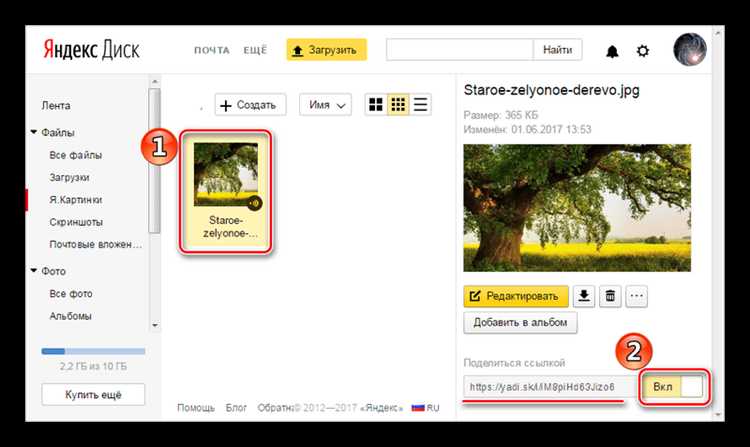Click the Yandex Disk logo
The width and height of the screenshot is (750, 447).
point(91,50)
